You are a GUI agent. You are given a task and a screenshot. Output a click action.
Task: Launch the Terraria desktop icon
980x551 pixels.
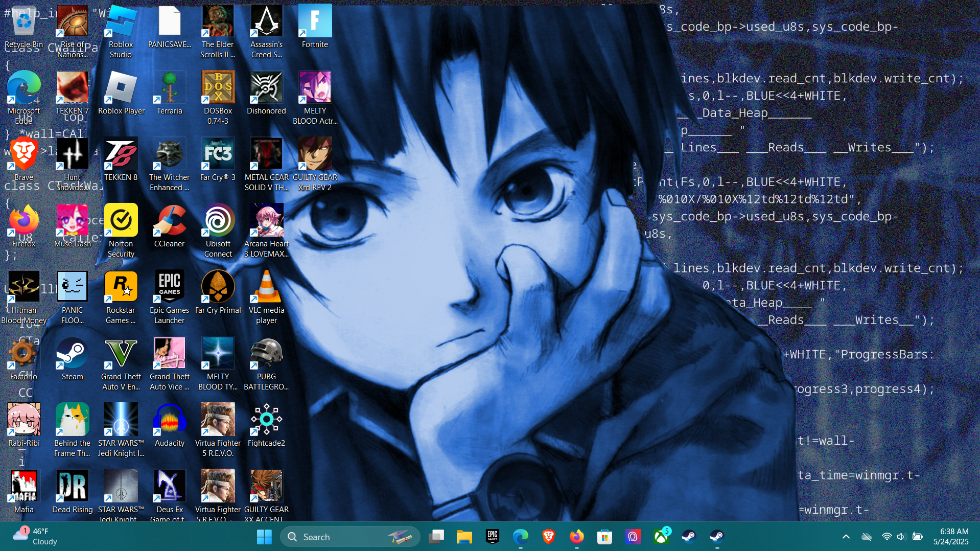pyautogui.click(x=170, y=94)
